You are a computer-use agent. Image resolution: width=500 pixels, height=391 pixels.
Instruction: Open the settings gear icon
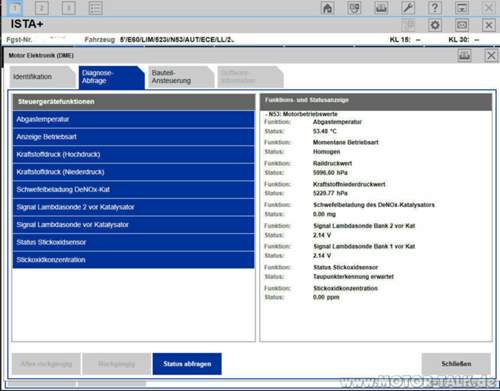(435, 25)
